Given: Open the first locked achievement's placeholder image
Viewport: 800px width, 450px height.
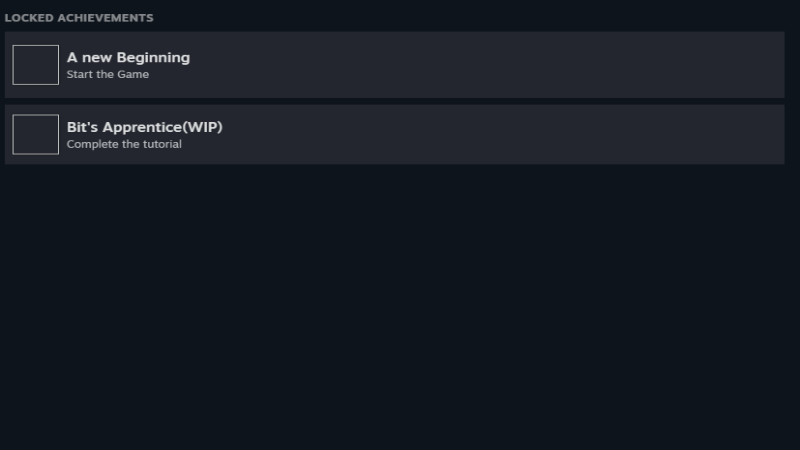Looking at the screenshot, I should pyautogui.click(x=36, y=65).
